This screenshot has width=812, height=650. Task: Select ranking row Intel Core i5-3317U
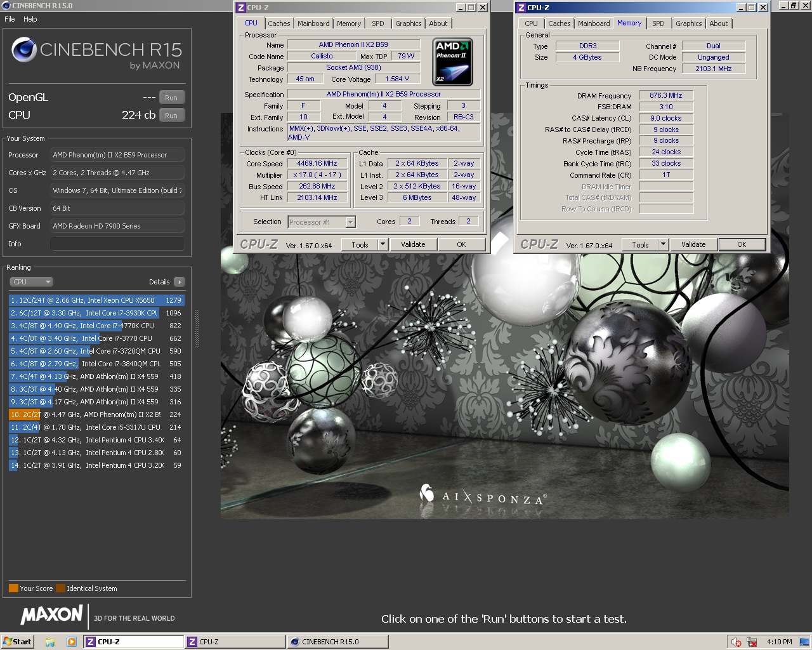tap(96, 427)
